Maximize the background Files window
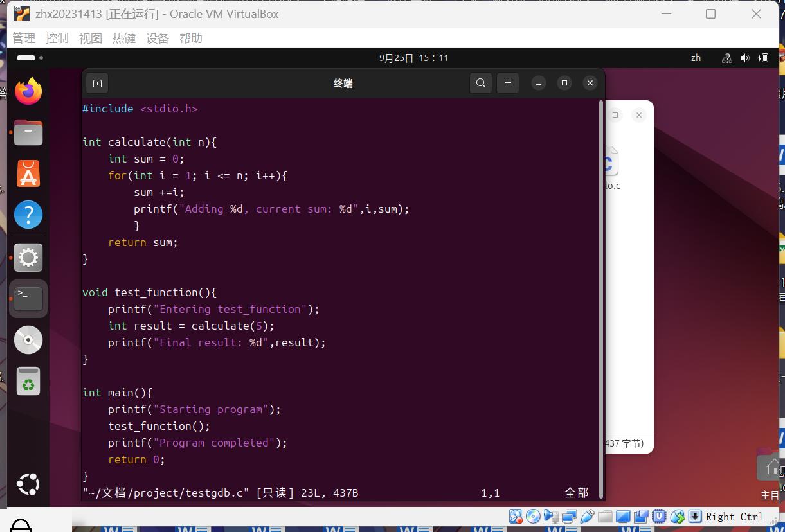Viewport: 785px width, 532px height. coord(615,115)
